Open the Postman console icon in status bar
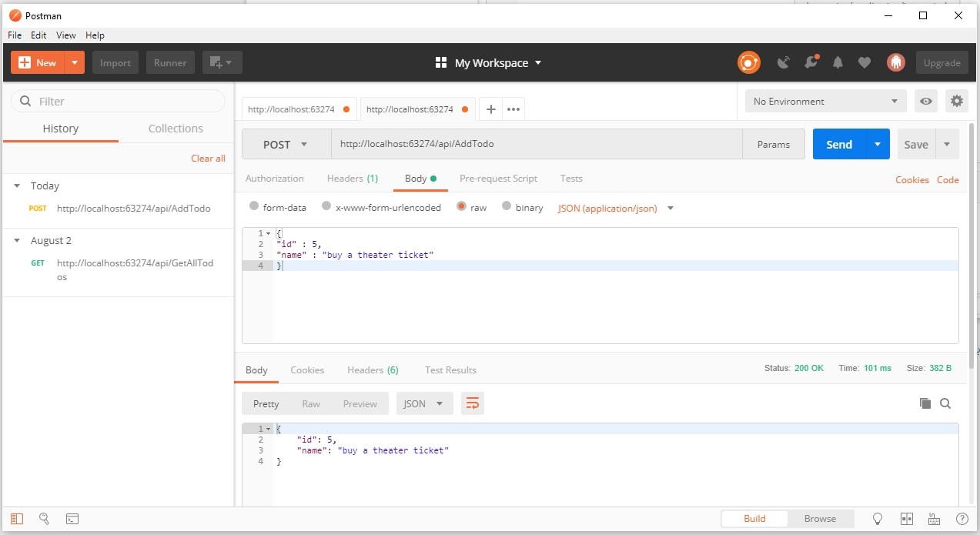 point(72,519)
